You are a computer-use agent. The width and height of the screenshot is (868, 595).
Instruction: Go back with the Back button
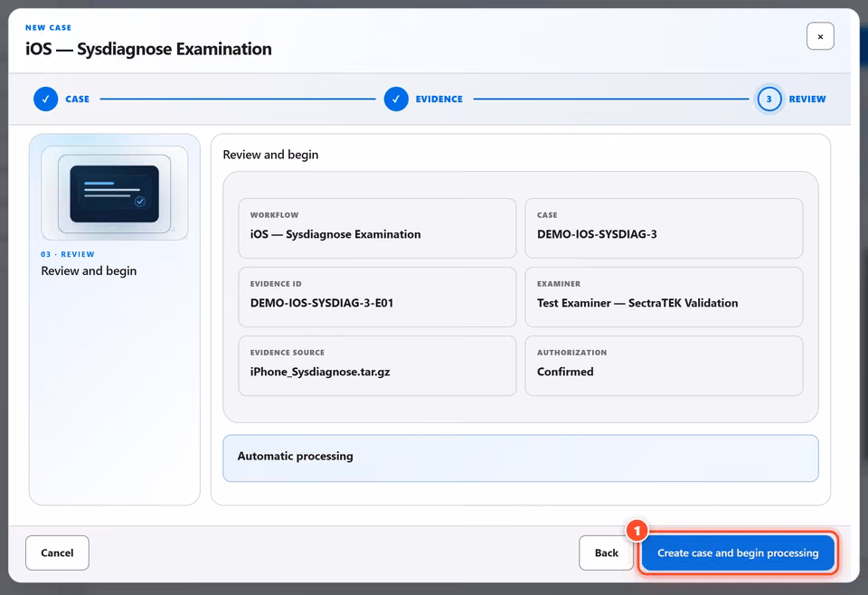[x=606, y=552]
